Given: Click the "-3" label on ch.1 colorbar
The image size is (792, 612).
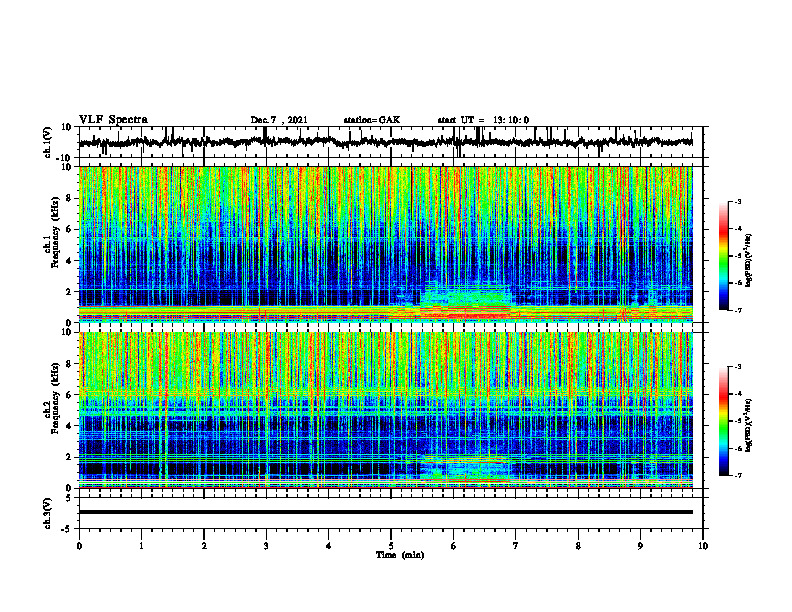Looking at the screenshot, I should click(x=737, y=202).
